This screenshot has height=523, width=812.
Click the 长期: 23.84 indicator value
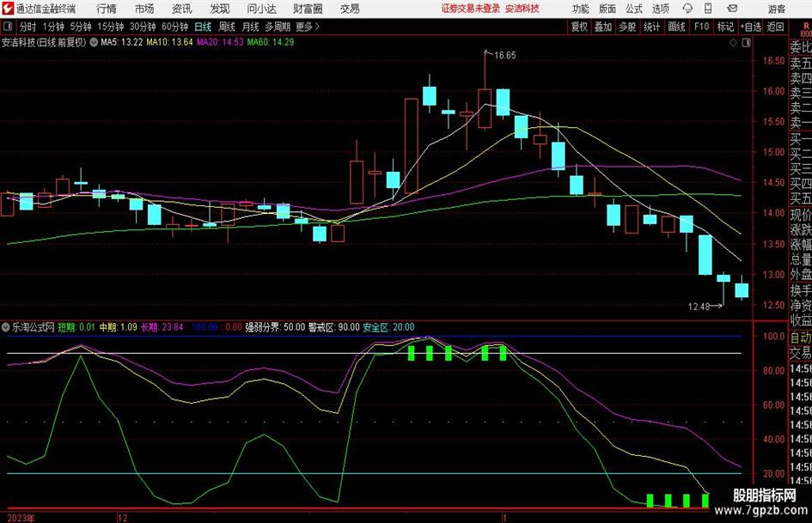click(x=162, y=327)
